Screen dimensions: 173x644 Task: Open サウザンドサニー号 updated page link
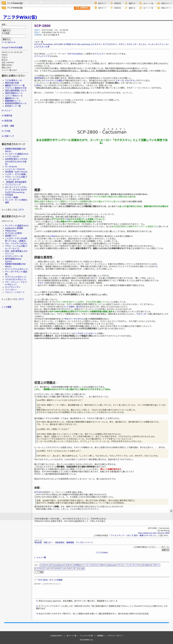pos(14,256)
